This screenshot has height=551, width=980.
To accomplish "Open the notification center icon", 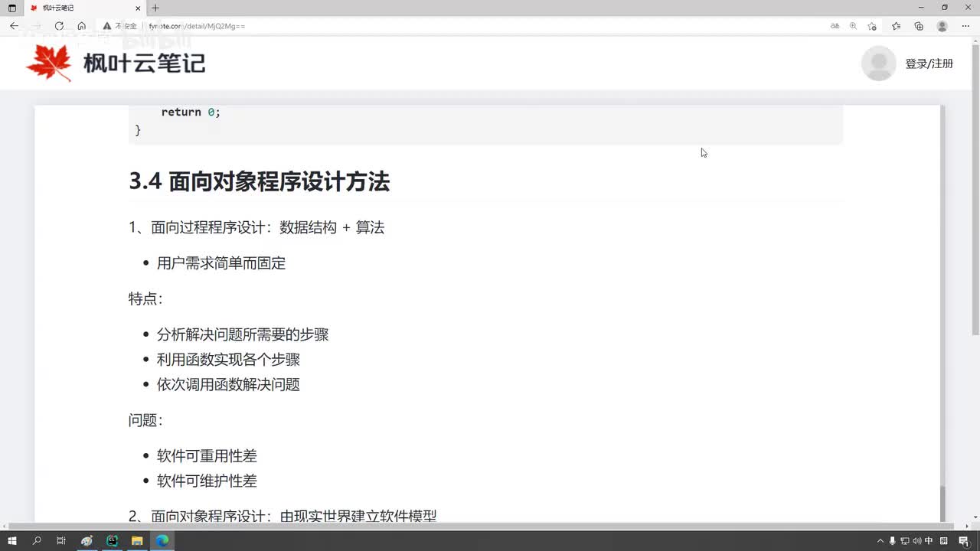I will (x=963, y=541).
